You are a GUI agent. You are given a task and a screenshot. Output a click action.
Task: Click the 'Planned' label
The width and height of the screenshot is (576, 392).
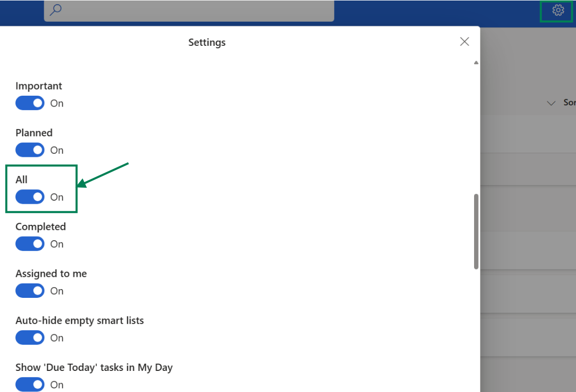pyautogui.click(x=34, y=133)
